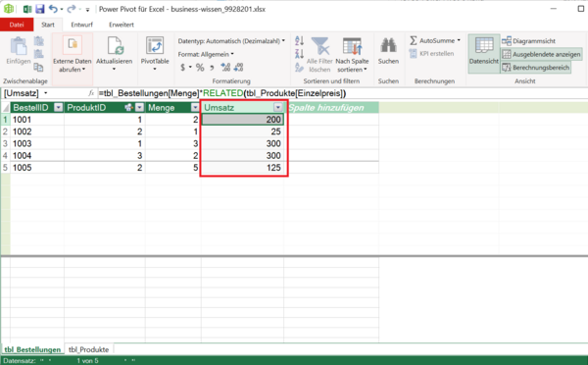Viewport: 588px width, 365px height.
Task: Apply the percent format icon
Action: coord(200,68)
